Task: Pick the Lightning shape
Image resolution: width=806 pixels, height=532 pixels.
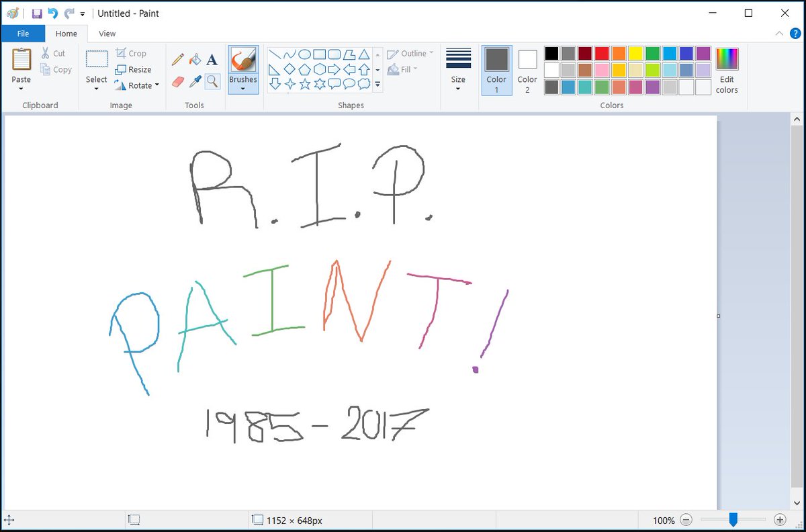Action: (377, 83)
